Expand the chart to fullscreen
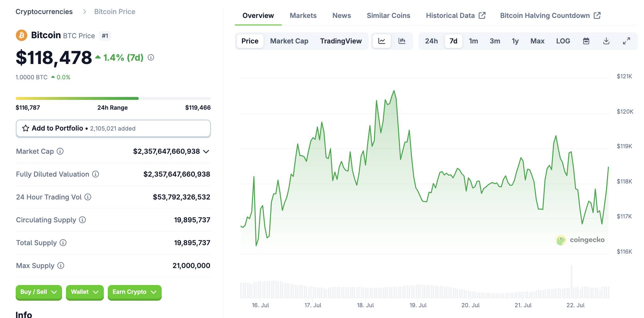The width and height of the screenshot is (644, 318). [x=626, y=41]
